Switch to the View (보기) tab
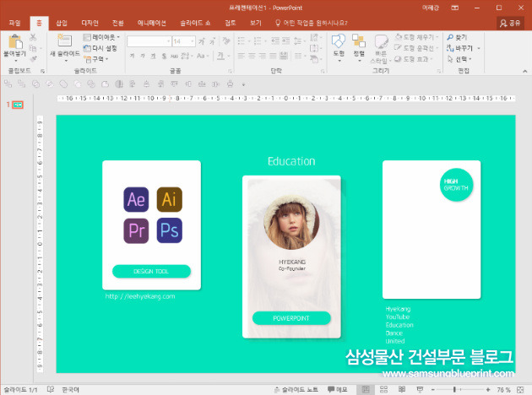This screenshot has height=395, width=532. click(x=256, y=23)
